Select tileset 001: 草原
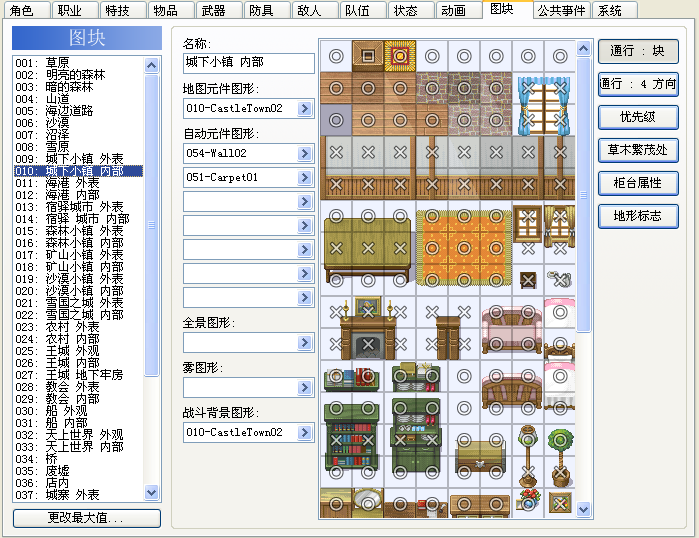Screen dimensions: 699x538 click(78, 63)
